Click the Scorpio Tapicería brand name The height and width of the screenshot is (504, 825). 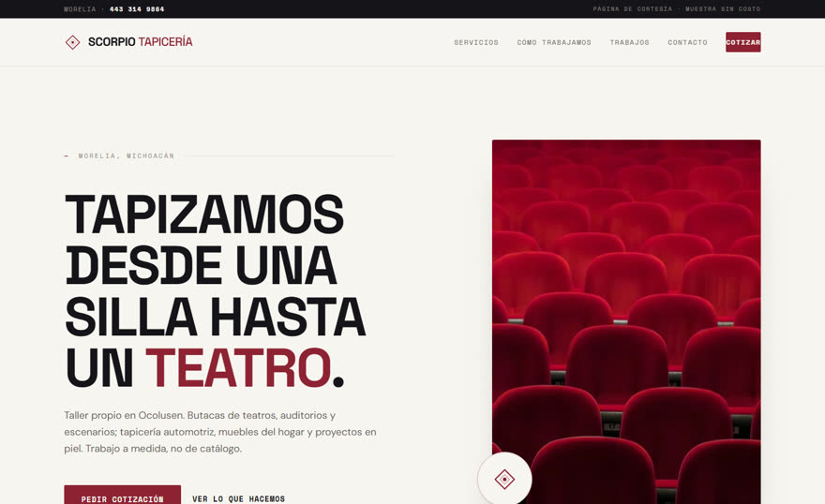click(x=140, y=42)
